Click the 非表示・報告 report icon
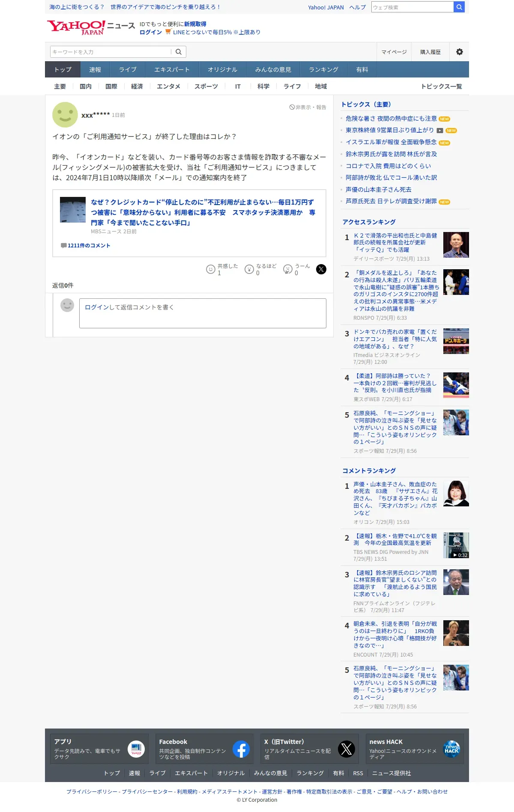Screen dimensions: 514x812 click(x=292, y=107)
